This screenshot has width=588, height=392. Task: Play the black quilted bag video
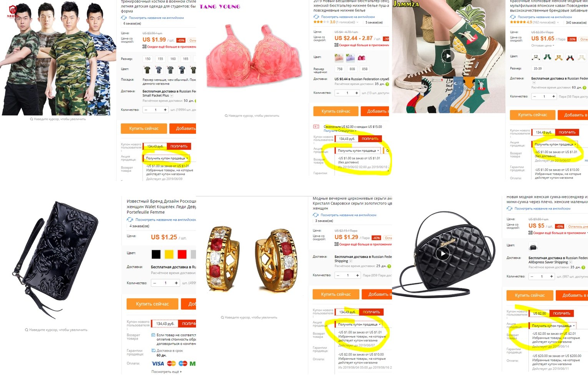coord(443,253)
